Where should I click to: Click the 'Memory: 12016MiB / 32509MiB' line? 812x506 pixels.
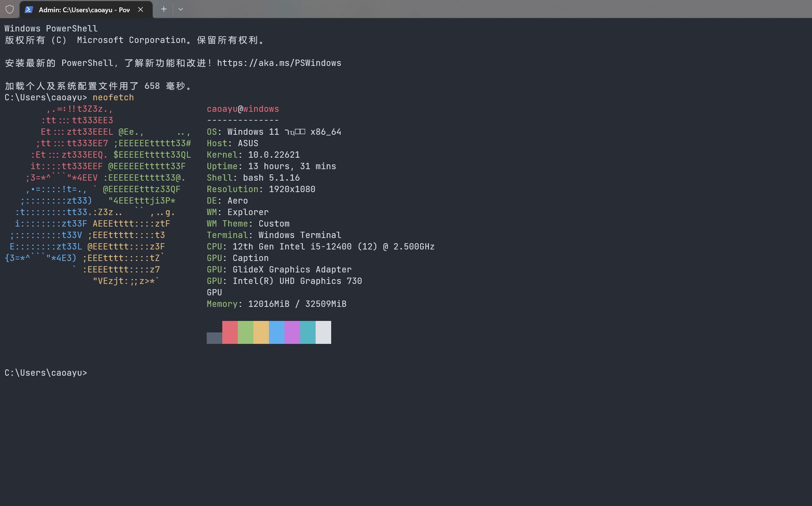click(277, 304)
